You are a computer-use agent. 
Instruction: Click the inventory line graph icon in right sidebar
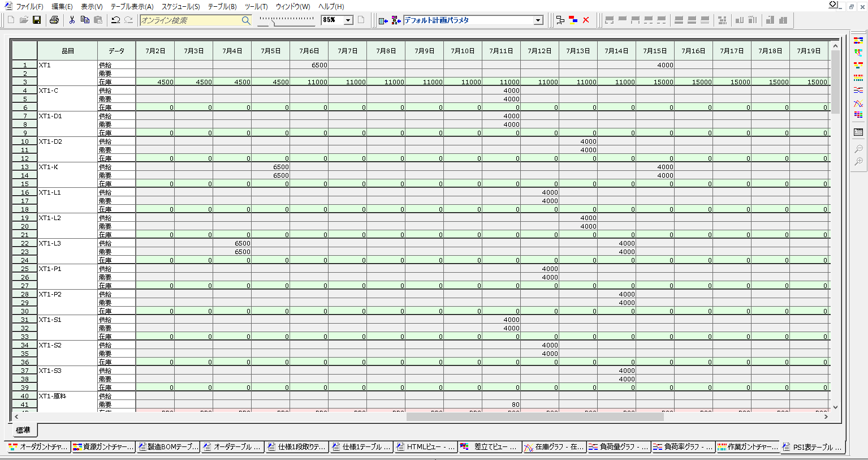[x=858, y=104]
